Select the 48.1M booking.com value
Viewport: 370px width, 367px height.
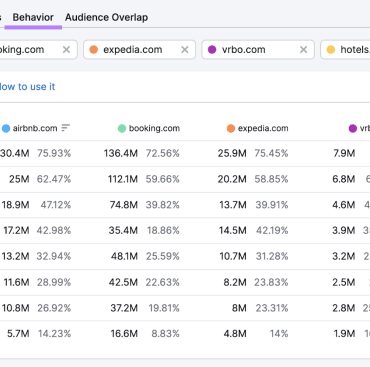coord(124,256)
